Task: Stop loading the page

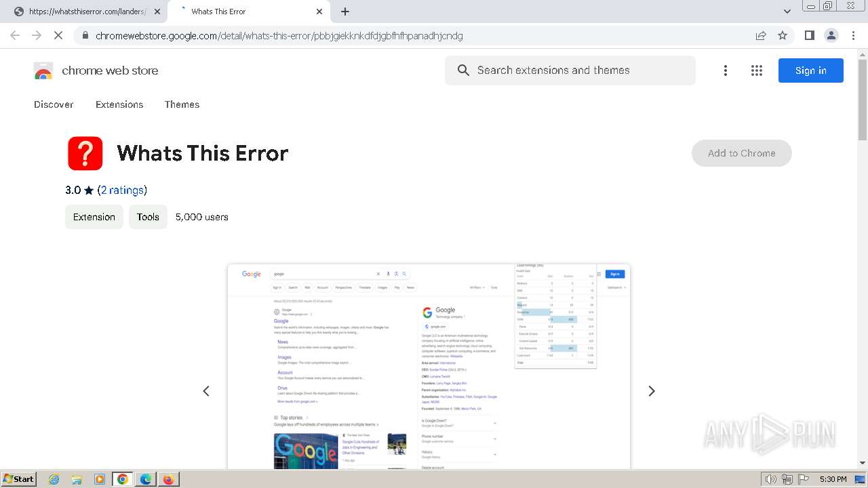Action: [x=58, y=35]
